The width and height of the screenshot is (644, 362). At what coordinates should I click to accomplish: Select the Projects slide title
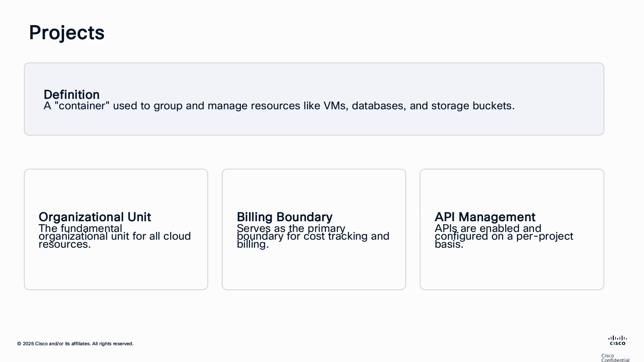pyautogui.click(x=67, y=33)
